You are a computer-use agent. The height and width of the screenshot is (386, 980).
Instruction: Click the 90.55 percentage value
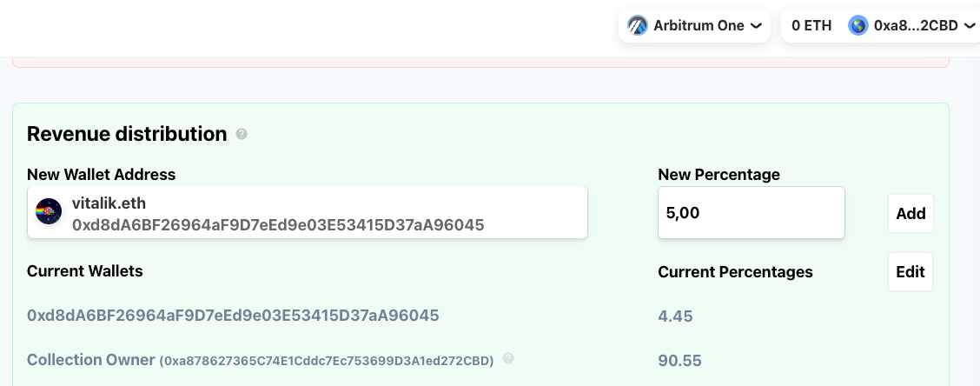tap(679, 360)
